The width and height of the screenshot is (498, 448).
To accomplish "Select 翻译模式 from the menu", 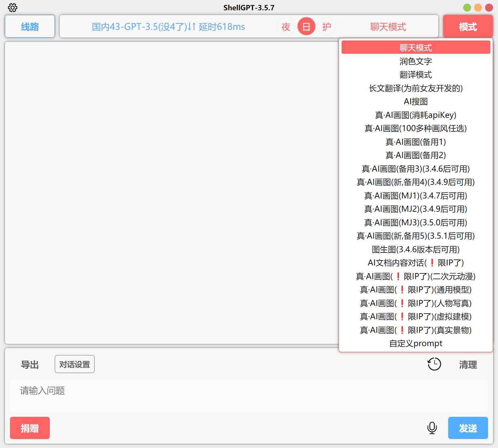I will pyautogui.click(x=416, y=74).
